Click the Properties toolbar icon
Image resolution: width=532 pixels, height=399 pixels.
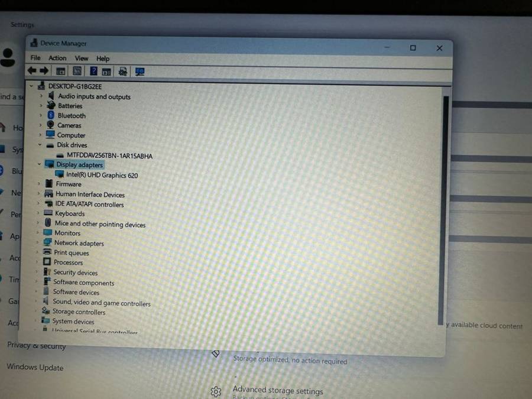point(77,71)
